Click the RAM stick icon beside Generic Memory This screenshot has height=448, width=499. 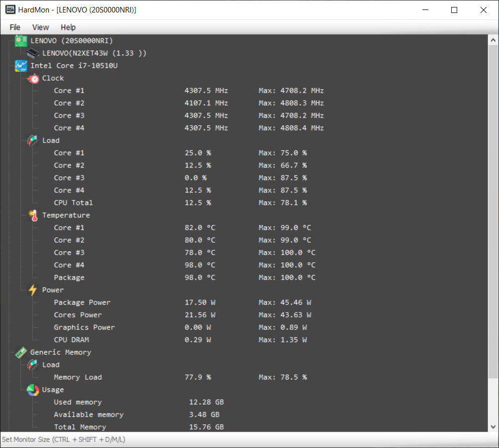(x=21, y=352)
